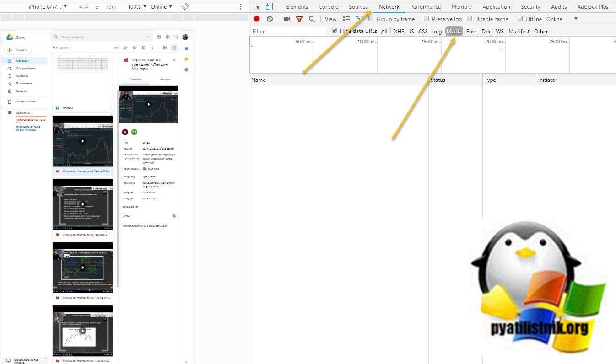Open the iPhone 6/7 device dropdown
Image resolution: width=616 pixels, height=364 pixels.
48,7
